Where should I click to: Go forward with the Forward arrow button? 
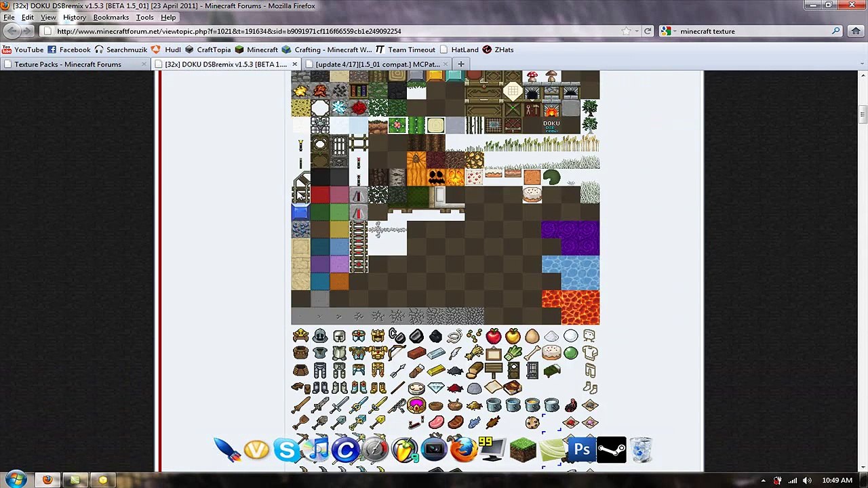click(27, 31)
